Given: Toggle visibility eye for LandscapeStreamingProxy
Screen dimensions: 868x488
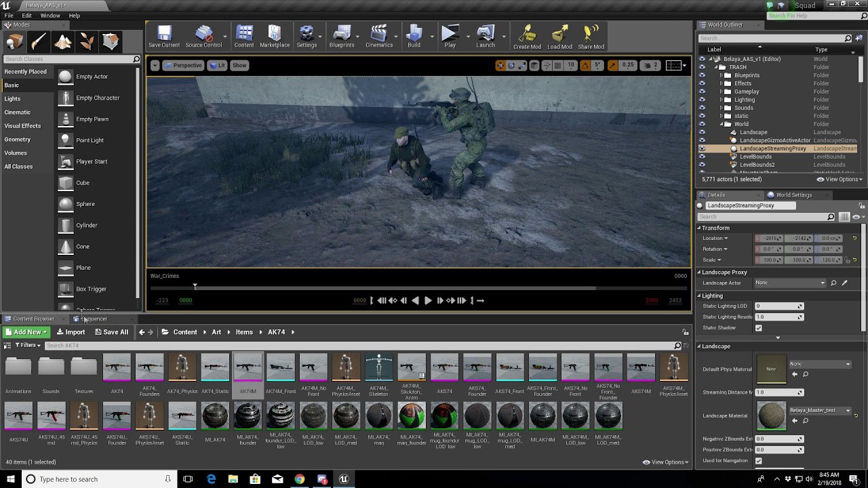Looking at the screenshot, I should [702, 148].
